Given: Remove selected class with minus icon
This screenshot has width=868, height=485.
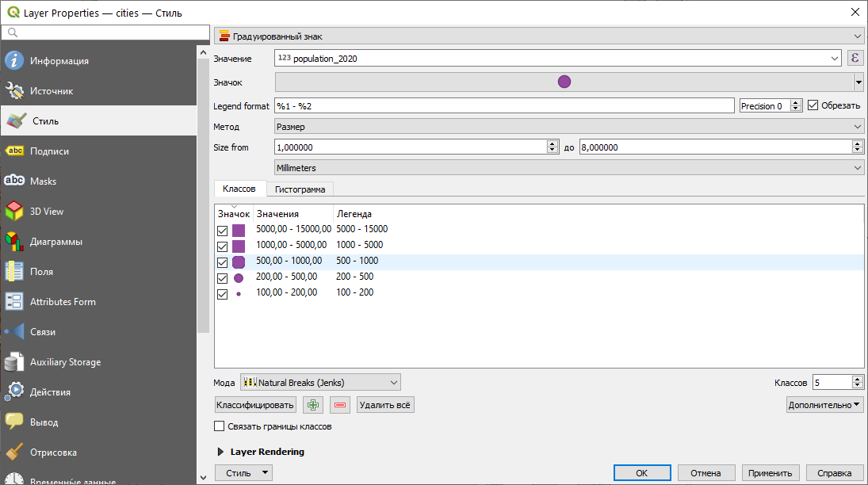Looking at the screenshot, I should tap(340, 405).
